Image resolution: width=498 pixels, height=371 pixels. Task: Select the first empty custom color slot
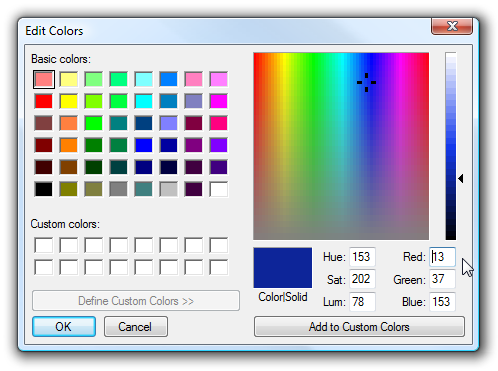[44, 245]
